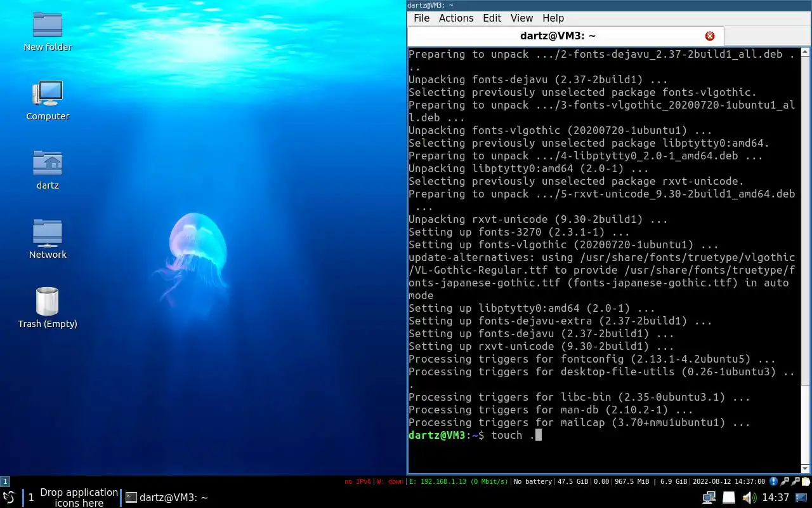The image size is (812, 508).
Task: Click the blue info icon in status bar
Action: (x=773, y=481)
